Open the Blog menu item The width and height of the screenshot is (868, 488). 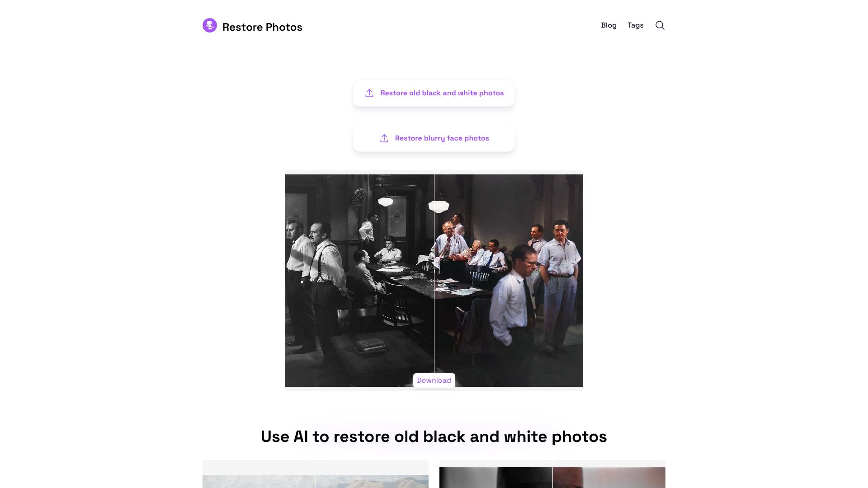[x=608, y=25]
